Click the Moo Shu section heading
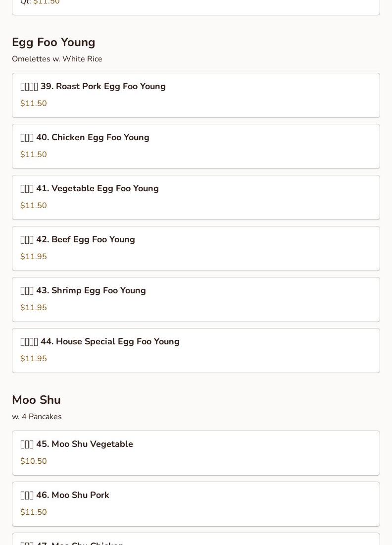The image size is (392, 545). 36,400
